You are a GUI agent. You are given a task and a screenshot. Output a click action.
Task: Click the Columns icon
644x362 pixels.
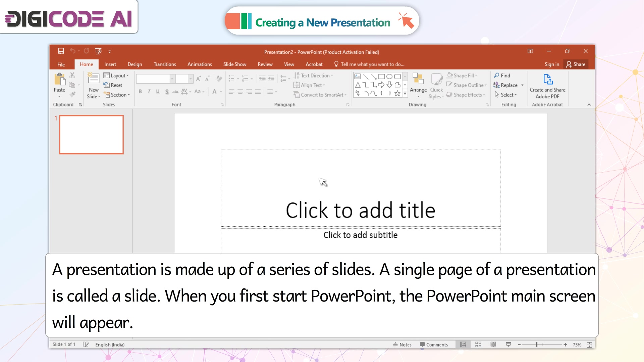(x=270, y=92)
